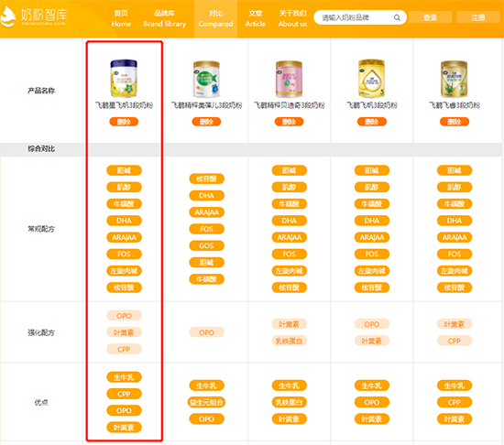Click 删除 under the yellow 飞鹤飞帆 can
504x445 pixels.
pyautogui.click(x=371, y=122)
